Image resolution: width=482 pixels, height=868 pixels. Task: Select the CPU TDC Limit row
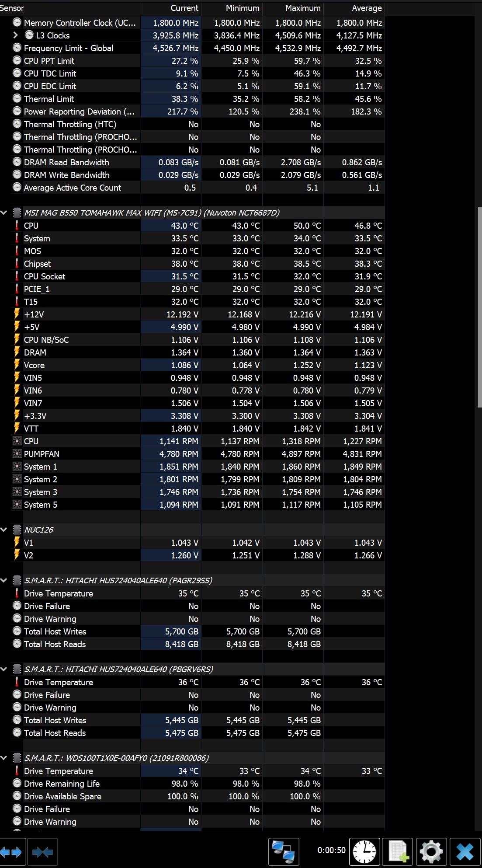(x=192, y=73)
